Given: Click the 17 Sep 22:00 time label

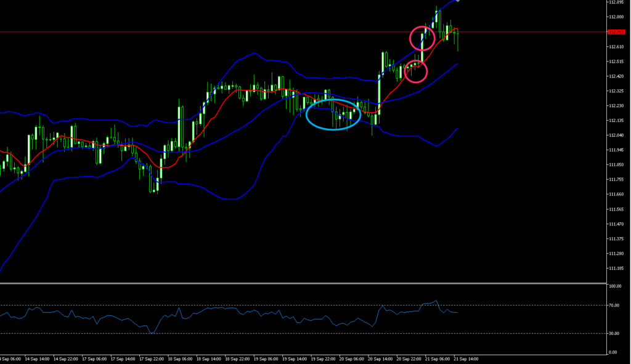Looking at the screenshot, I should click(152, 359).
